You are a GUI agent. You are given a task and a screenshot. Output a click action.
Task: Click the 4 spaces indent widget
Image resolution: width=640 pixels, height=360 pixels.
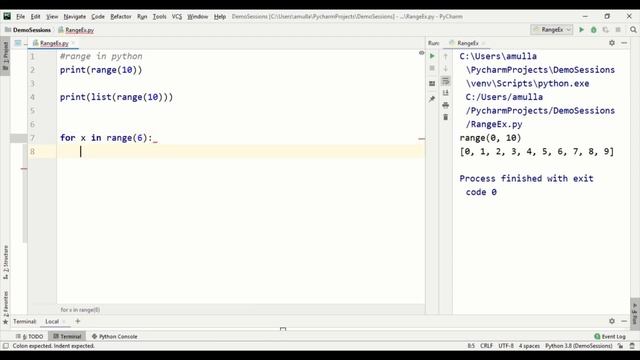529,346
